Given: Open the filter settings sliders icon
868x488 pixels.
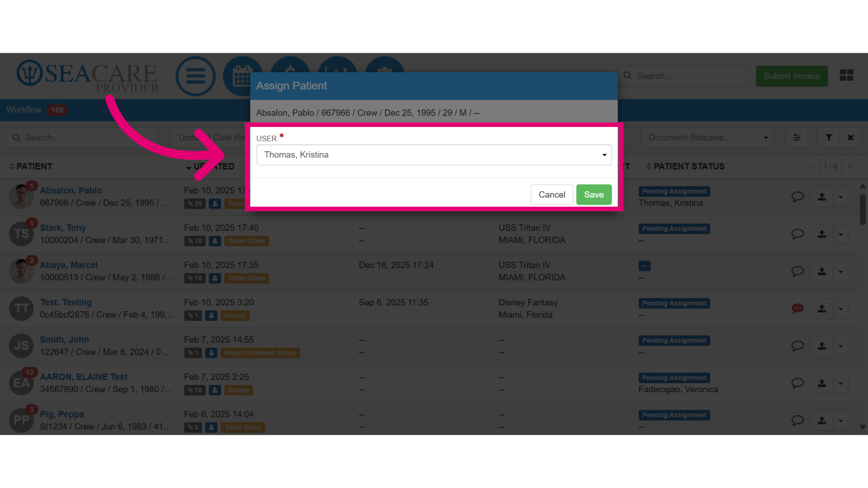Looking at the screenshot, I should coord(797,137).
